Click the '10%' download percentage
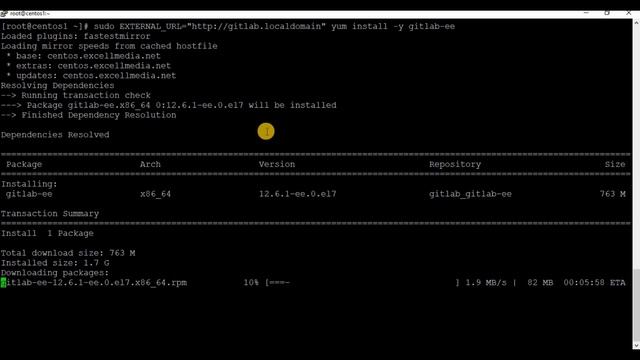 point(251,282)
